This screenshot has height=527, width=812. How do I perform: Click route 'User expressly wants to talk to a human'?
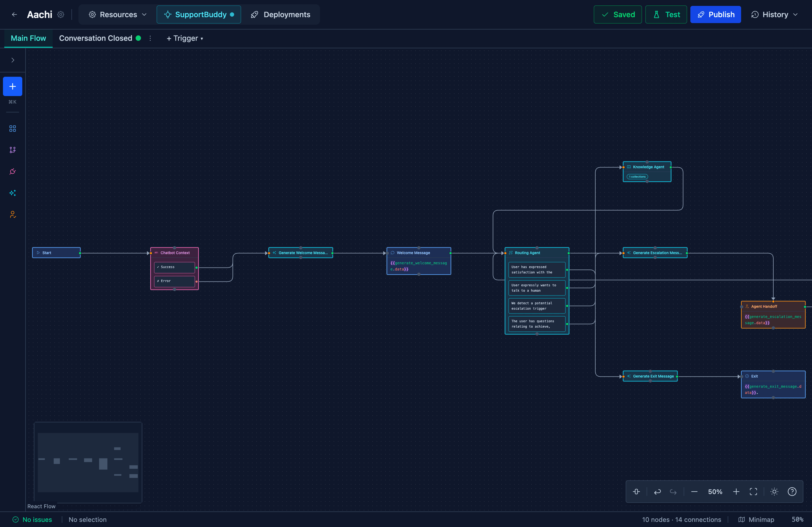(537, 288)
